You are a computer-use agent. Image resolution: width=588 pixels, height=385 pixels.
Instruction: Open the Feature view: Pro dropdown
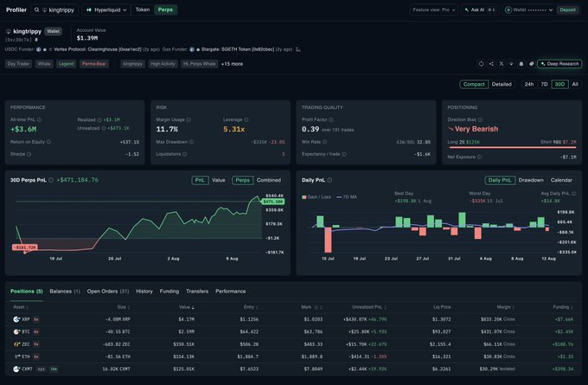point(433,10)
